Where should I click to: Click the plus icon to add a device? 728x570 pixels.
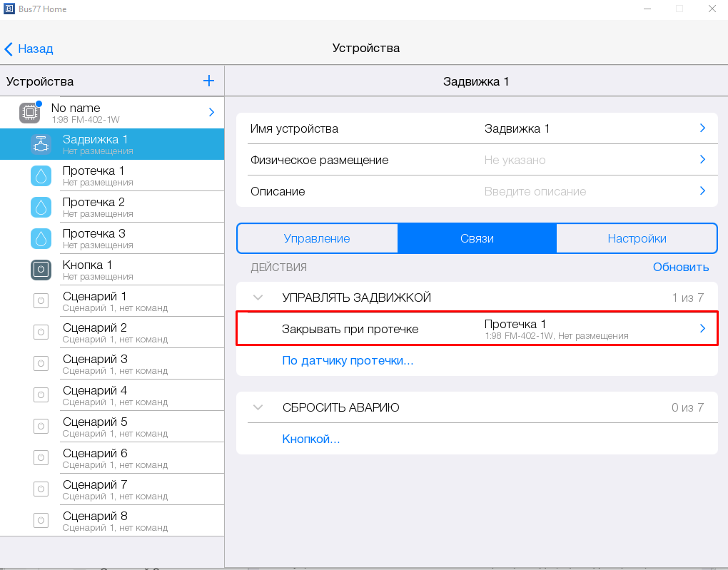(208, 81)
